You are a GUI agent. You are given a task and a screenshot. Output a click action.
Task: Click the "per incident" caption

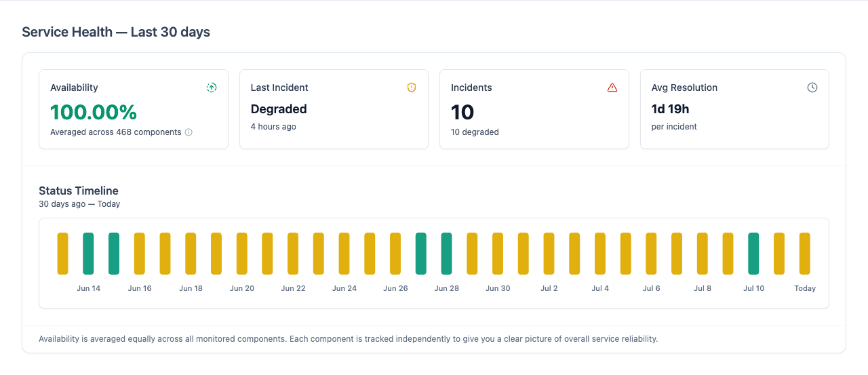coord(674,127)
